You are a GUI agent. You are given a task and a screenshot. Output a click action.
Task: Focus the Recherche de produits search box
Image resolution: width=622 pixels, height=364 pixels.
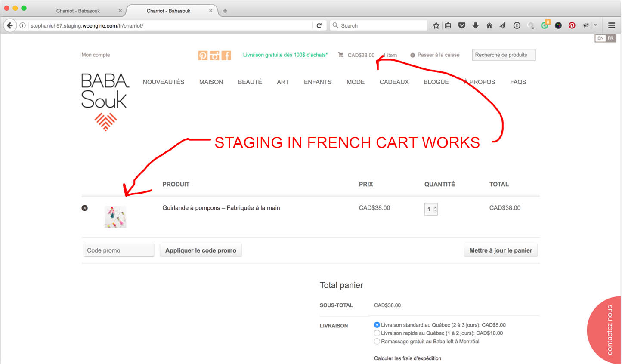pyautogui.click(x=504, y=55)
